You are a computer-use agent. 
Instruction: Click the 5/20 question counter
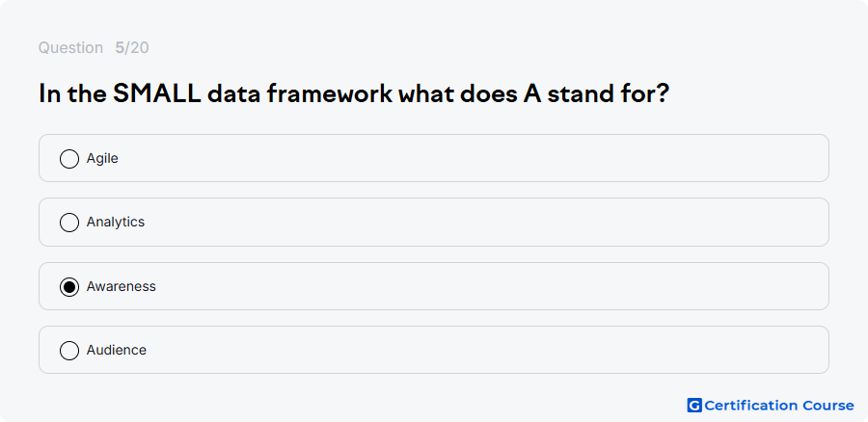point(132,48)
